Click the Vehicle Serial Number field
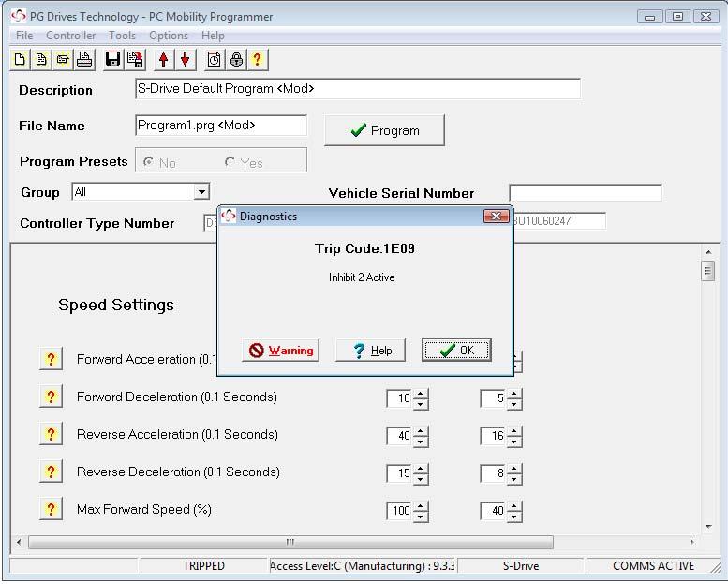This screenshot has width=728, height=584. click(586, 192)
